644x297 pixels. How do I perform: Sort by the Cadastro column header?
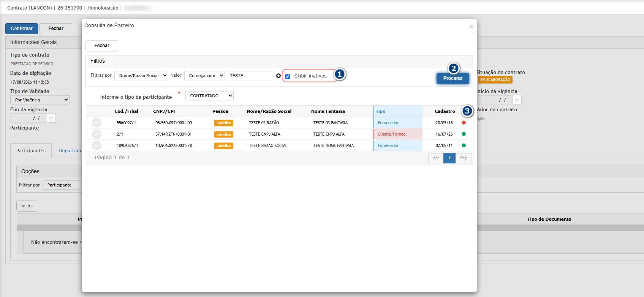tap(445, 111)
